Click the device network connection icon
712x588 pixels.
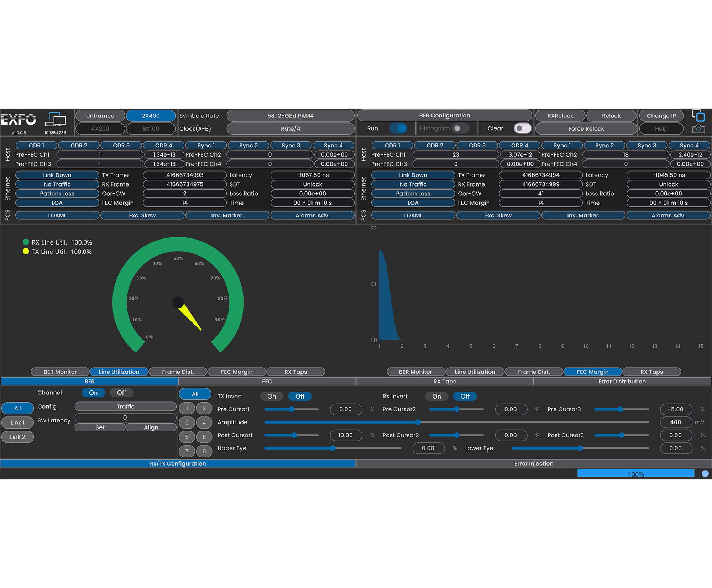click(x=56, y=120)
